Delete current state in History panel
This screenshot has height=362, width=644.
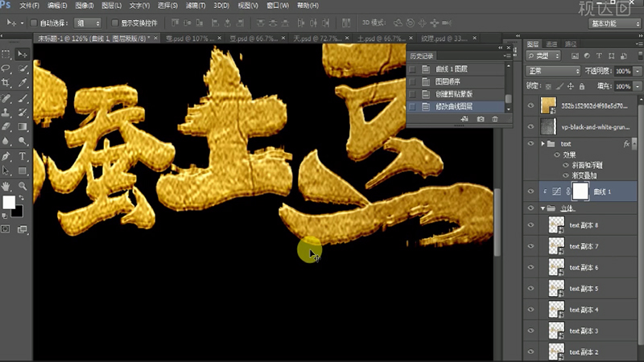coord(495,119)
